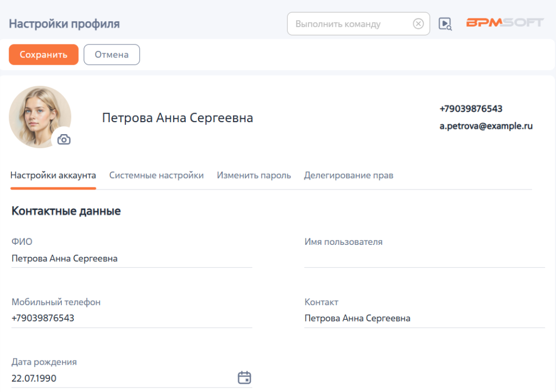Click the Дата рождения value 22.07.1990
The height and width of the screenshot is (392, 556).
coord(34,378)
